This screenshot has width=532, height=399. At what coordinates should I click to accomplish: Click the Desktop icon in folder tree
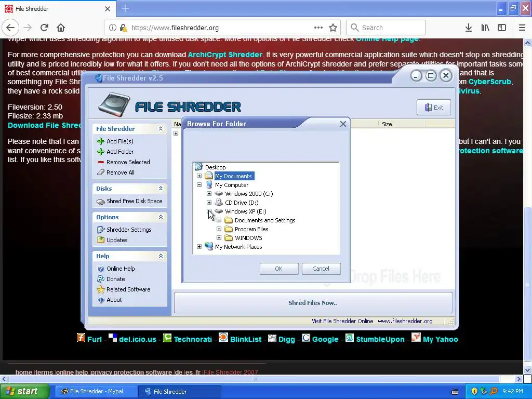(198, 167)
